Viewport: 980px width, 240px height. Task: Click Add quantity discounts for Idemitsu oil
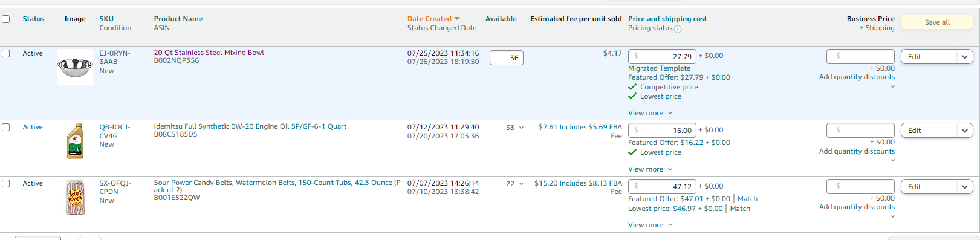(857, 151)
